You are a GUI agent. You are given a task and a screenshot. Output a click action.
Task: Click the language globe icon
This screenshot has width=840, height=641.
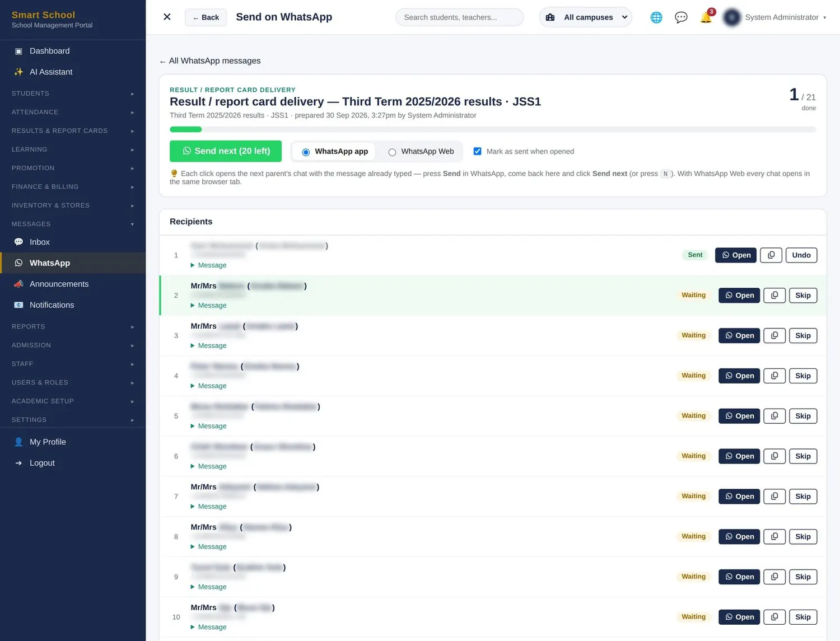(x=656, y=17)
